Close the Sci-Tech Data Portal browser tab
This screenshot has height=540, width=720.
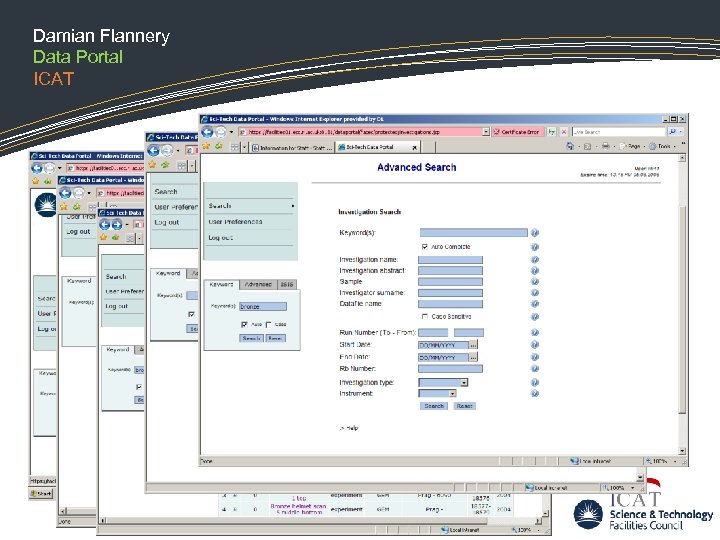(414, 147)
